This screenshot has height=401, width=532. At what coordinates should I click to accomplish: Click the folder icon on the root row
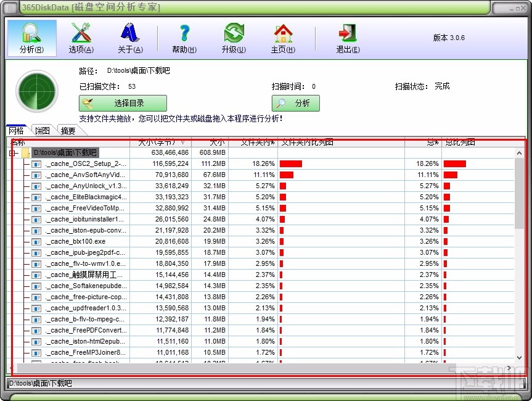(x=25, y=152)
